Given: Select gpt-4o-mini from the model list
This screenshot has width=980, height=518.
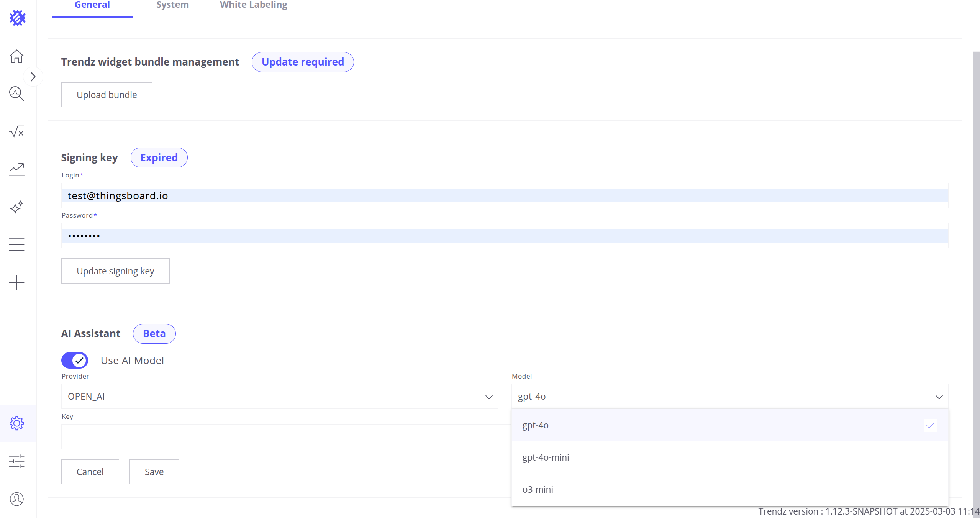Looking at the screenshot, I should 730,457.
